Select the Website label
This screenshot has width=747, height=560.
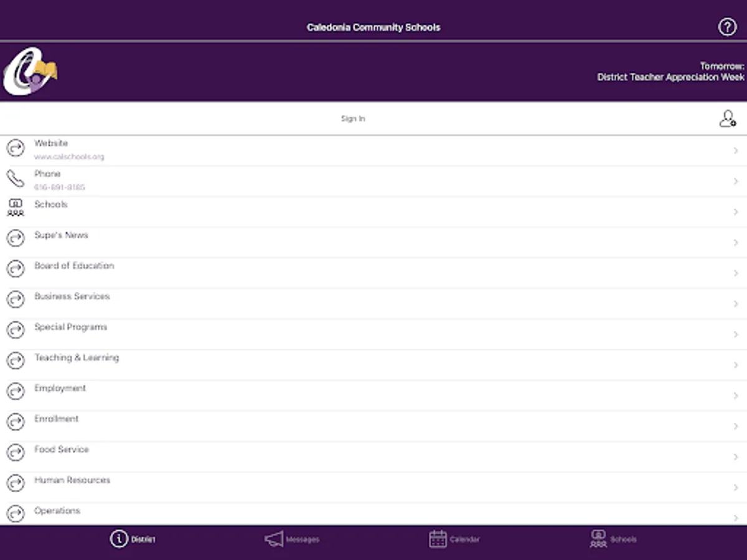click(x=51, y=143)
